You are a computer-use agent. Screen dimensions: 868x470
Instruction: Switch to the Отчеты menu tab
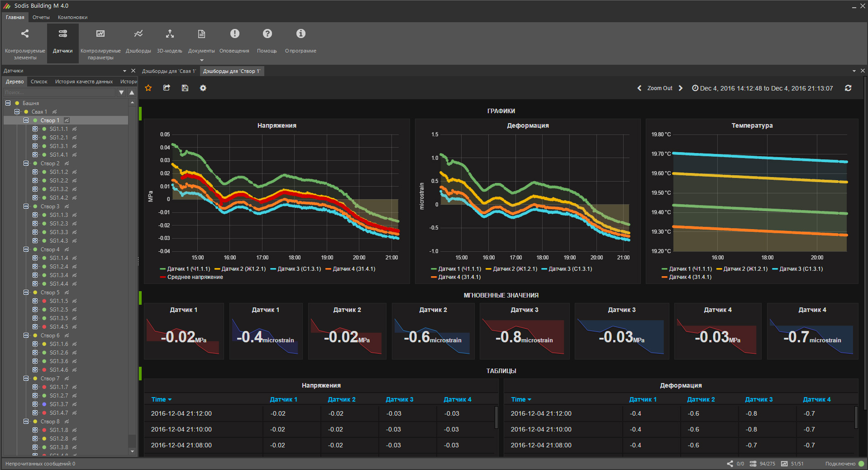pyautogui.click(x=41, y=17)
